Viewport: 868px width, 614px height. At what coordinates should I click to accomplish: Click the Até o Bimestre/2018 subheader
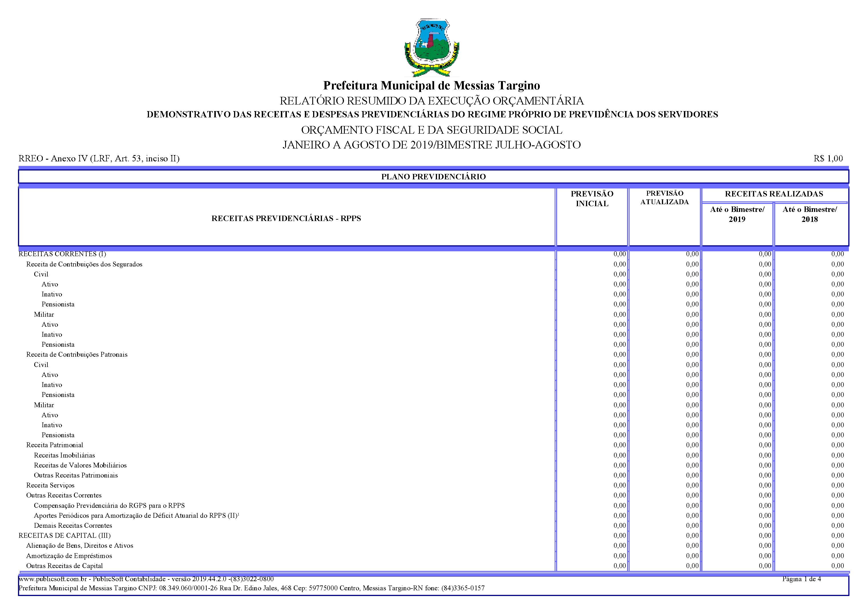pyautogui.click(x=809, y=214)
